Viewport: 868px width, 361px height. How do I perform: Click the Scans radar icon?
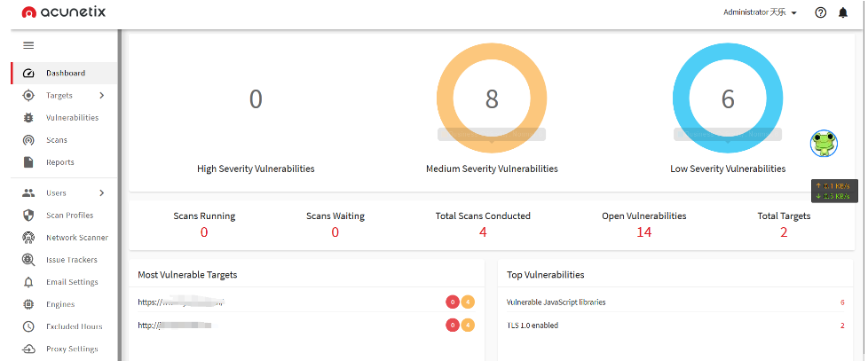(28, 140)
